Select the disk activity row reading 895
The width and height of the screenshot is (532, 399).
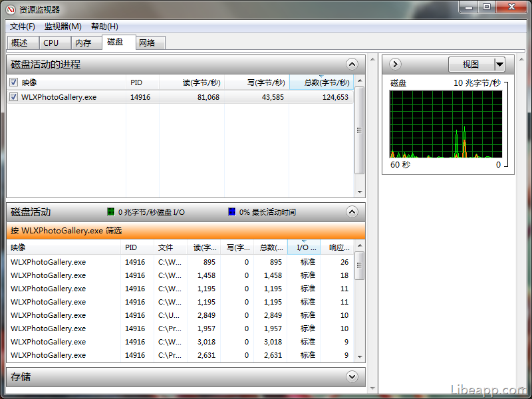click(x=180, y=262)
